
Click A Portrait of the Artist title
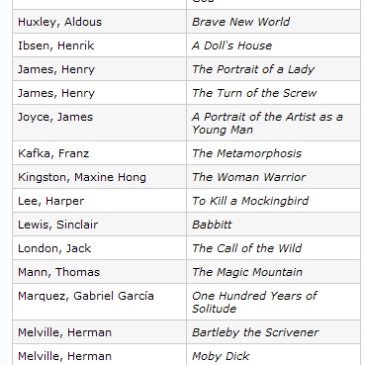pos(267,123)
